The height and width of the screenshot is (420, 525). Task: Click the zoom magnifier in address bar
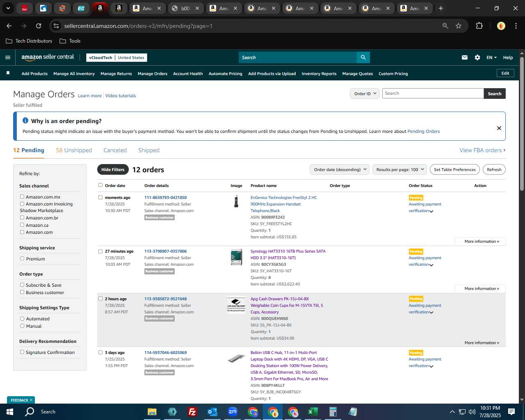pyautogui.click(x=445, y=26)
